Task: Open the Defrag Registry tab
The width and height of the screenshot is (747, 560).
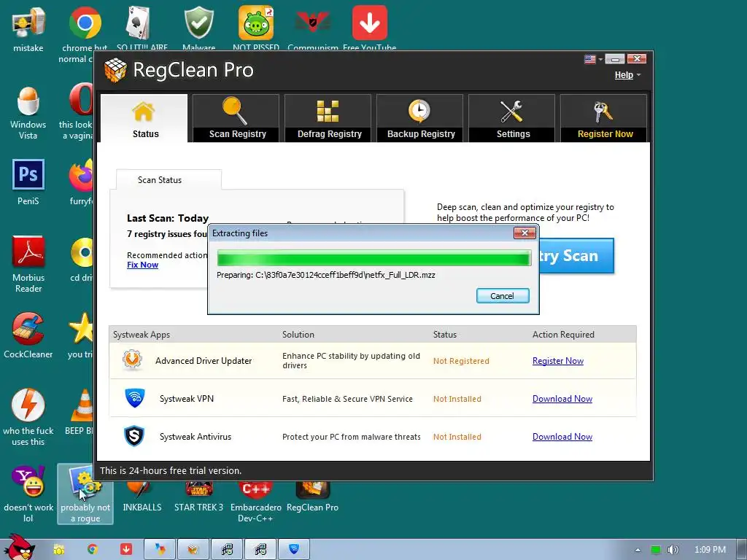Action: tap(329, 117)
